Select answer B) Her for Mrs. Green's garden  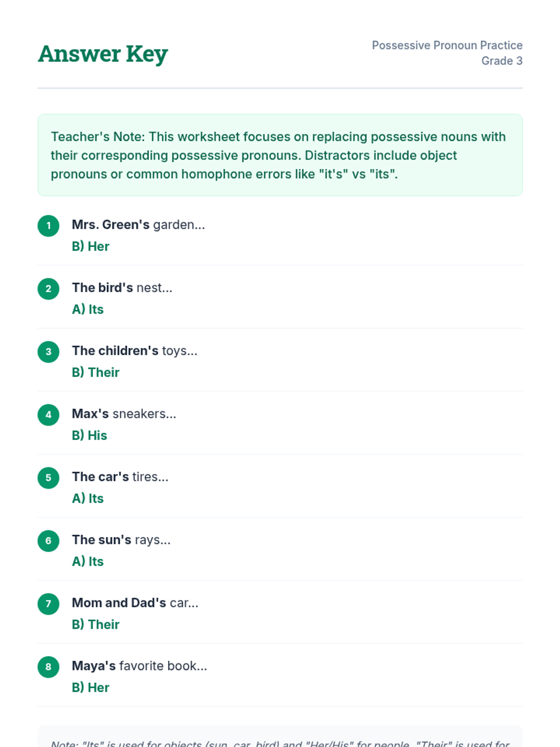click(91, 247)
